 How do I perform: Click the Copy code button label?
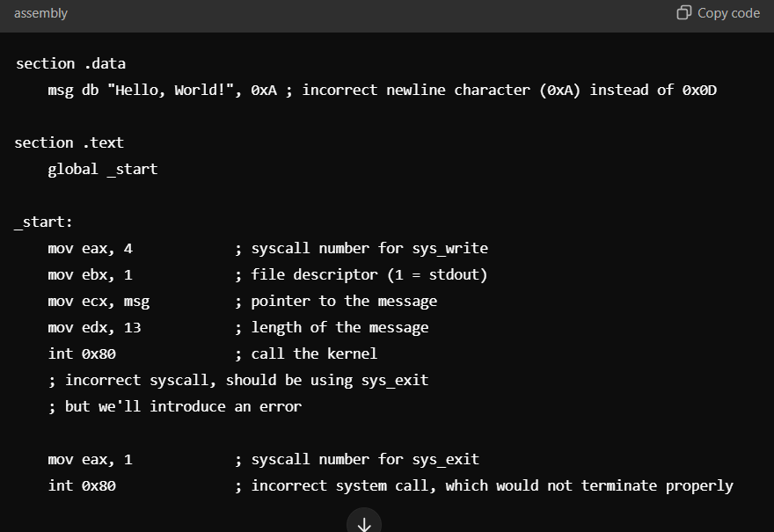728,13
